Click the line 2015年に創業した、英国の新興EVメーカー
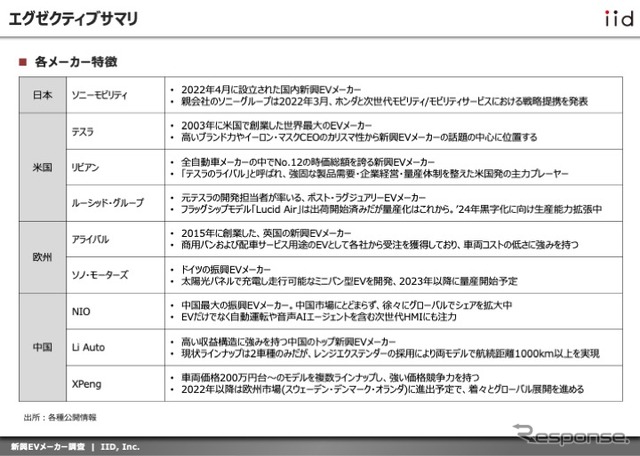640x456 pixels. (266, 234)
